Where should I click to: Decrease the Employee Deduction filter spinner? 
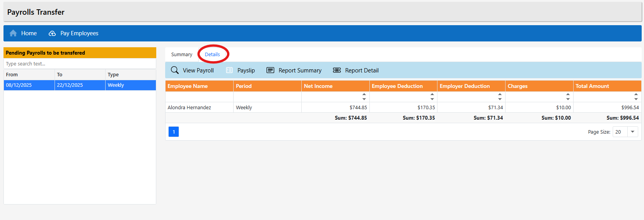(x=432, y=99)
